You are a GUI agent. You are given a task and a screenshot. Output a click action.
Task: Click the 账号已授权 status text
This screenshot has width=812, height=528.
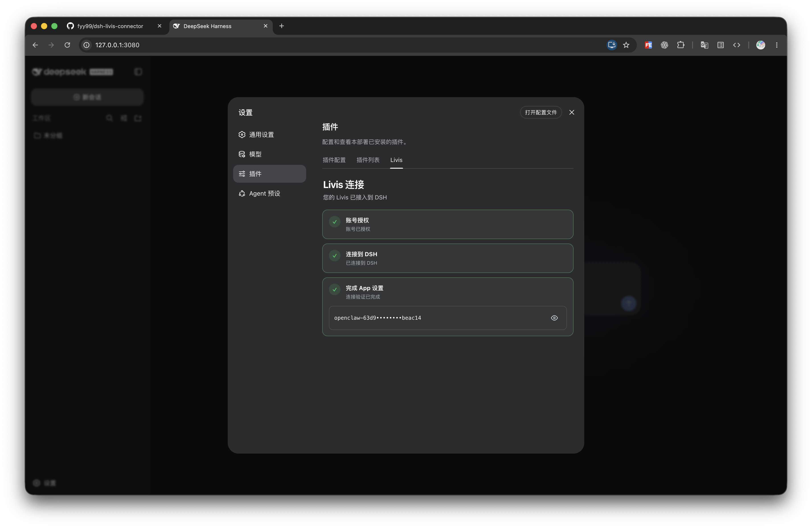tap(358, 229)
